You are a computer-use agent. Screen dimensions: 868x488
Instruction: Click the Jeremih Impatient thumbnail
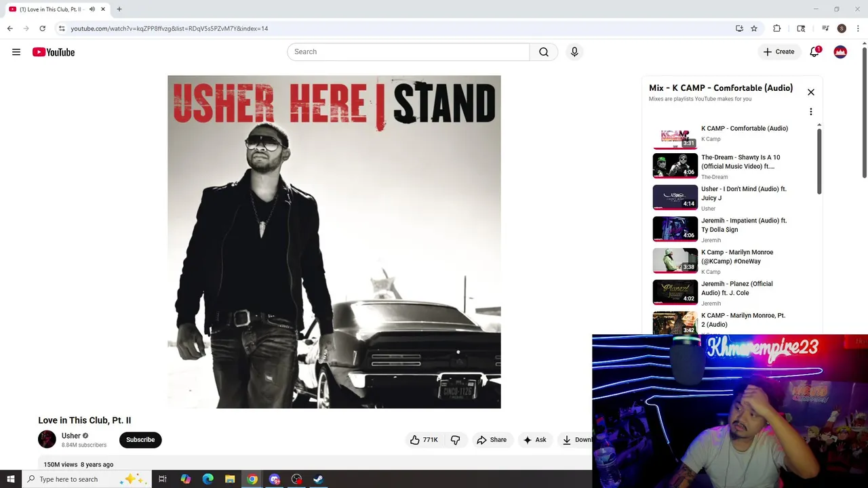pyautogui.click(x=675, y=229)
